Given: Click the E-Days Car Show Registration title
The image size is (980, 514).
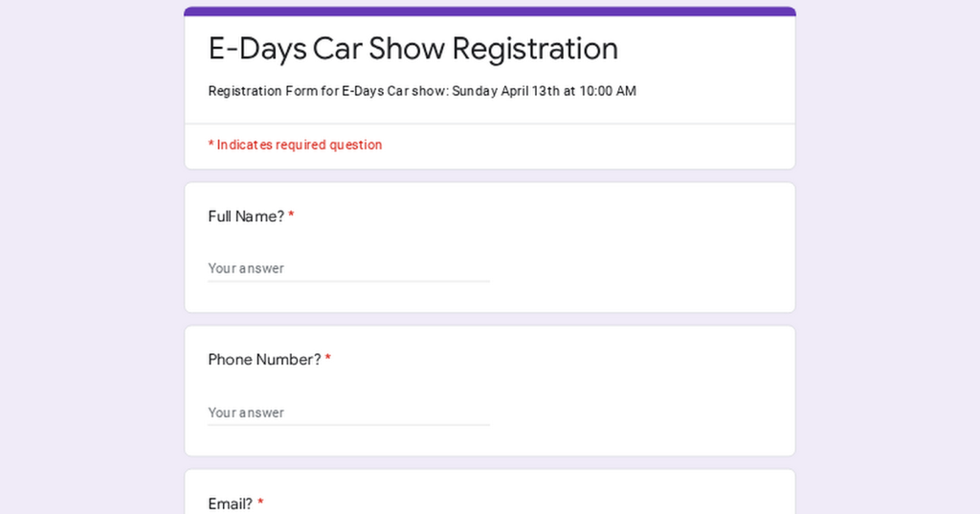Looking at the screenshot, I should click(x=412, y=49).
